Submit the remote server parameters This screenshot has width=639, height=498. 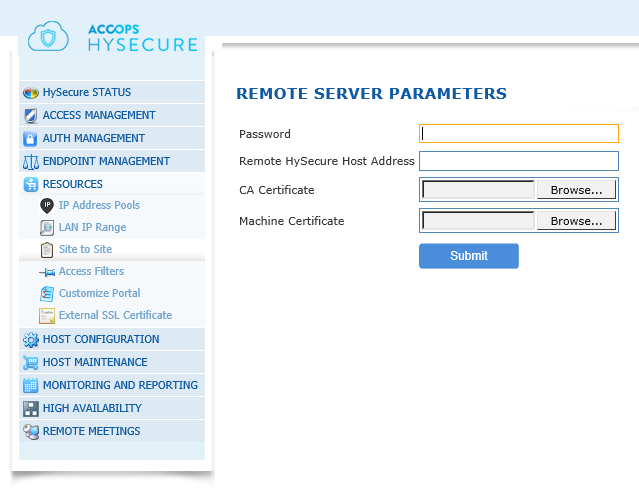pyautogui.click(x=469, y=256)
